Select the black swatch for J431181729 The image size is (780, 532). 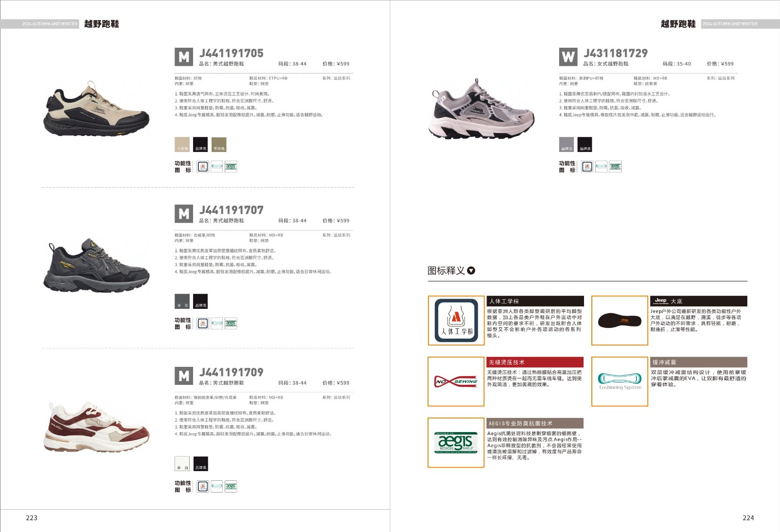[x=585, y=145]
